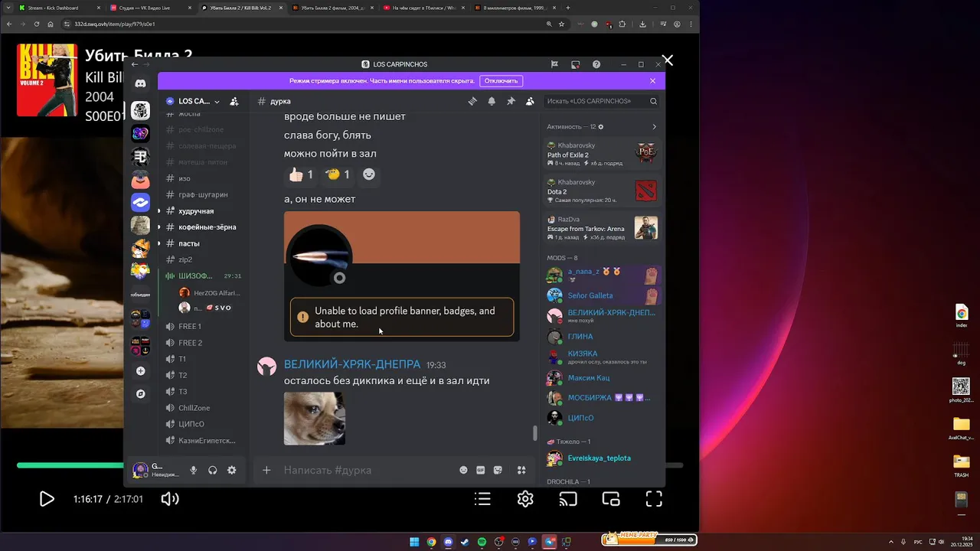Expand the худручная channel arrow

[x=159, y=211]
